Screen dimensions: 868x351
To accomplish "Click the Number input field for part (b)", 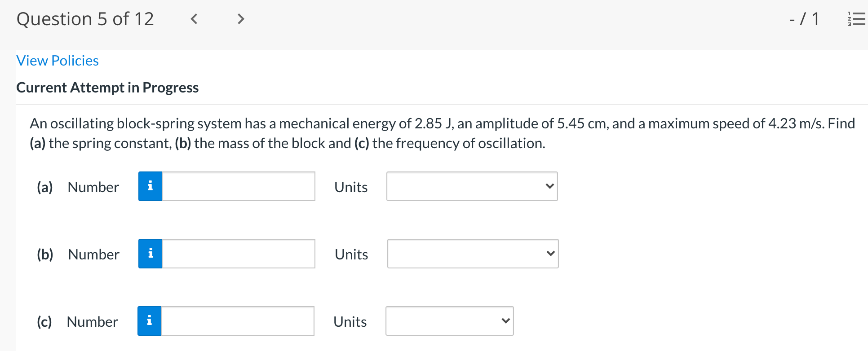I will click(x=238, y=254).
